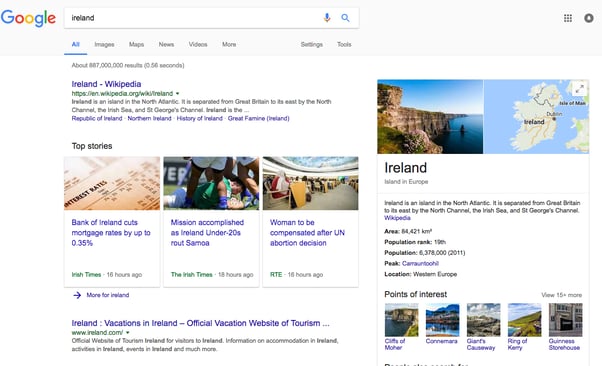Click the voice search microphone icon

(327, 18)
